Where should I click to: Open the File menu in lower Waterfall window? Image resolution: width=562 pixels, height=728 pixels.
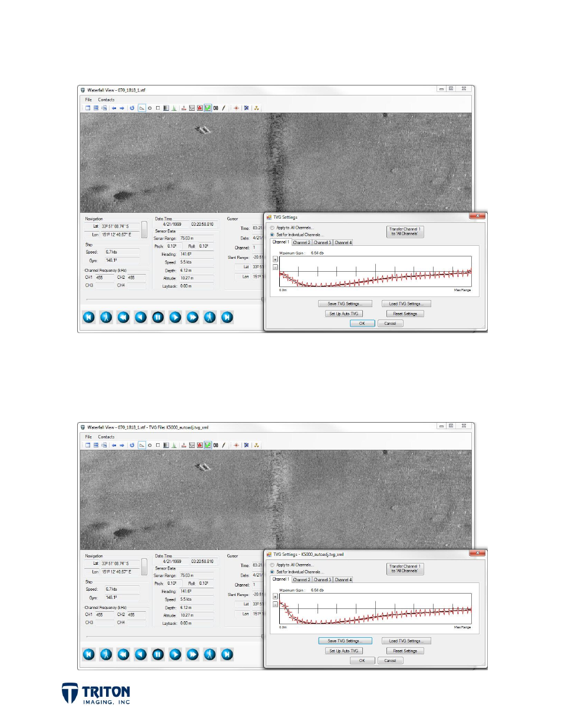coord(88,437)
